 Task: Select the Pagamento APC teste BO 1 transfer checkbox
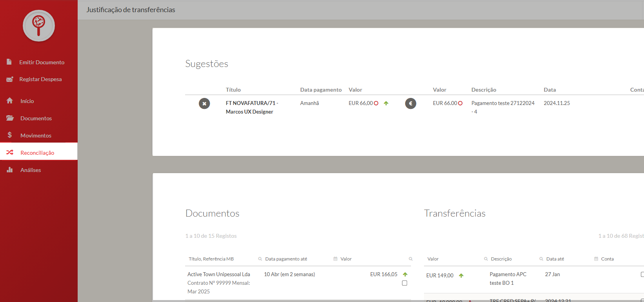tap(642, 275)
